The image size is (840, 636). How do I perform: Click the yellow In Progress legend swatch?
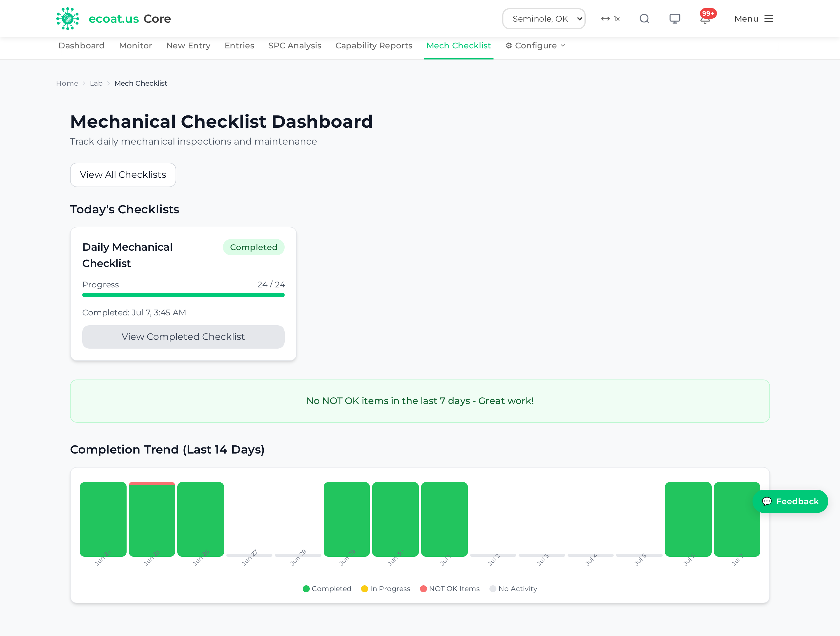pyautogui.click(x=365, y=588)
